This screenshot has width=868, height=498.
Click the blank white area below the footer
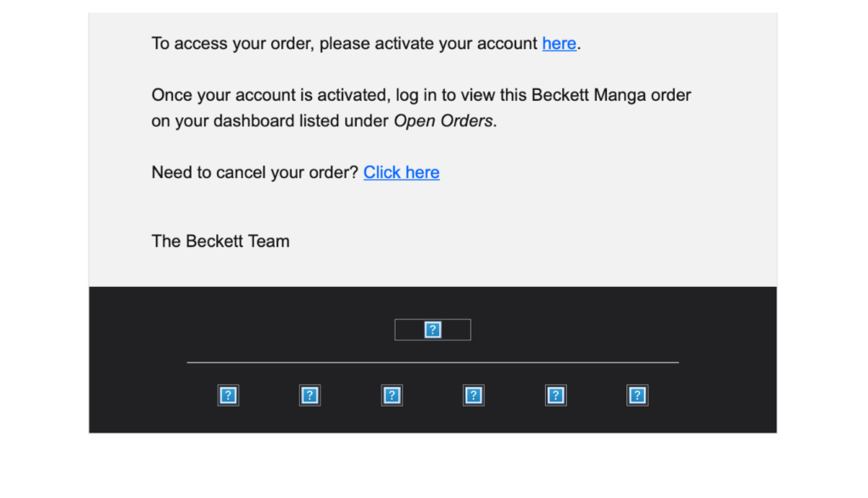(432, 465)
